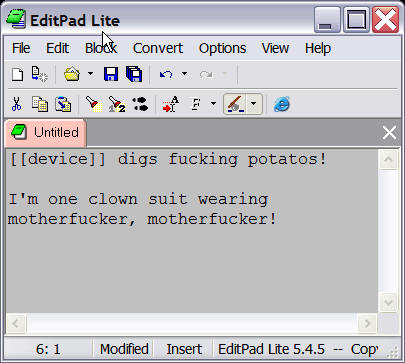Open the Edit menu
The image size is (405, 363).
coord(57,48)
